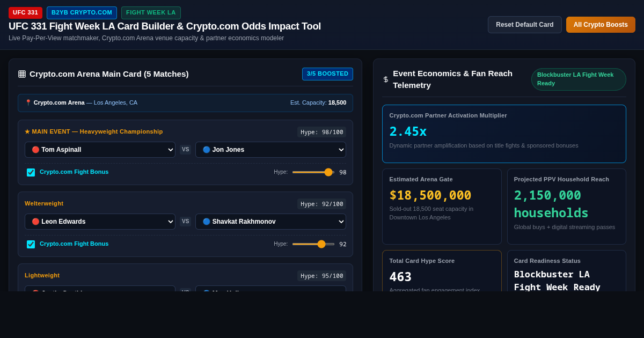
Task: Open the Jon Jones fighter dropdown
Action: [x=270, y=150]
